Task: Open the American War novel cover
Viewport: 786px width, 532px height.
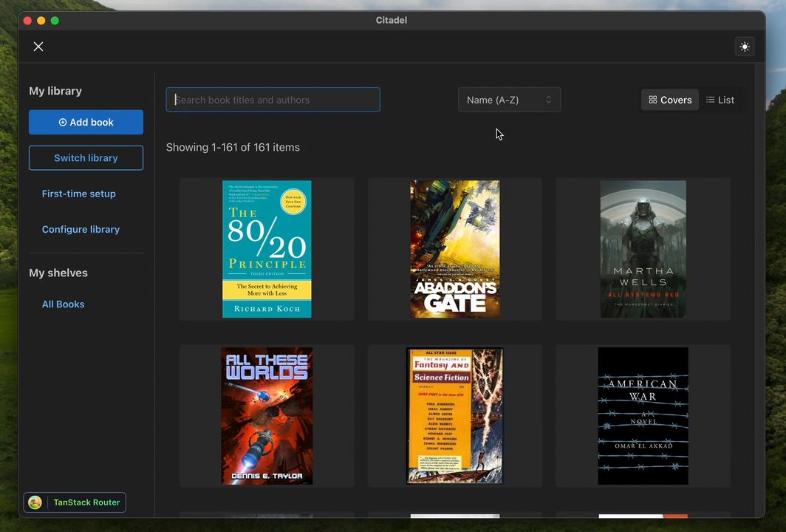Action: pyautogui.click(x=643, y=415)
